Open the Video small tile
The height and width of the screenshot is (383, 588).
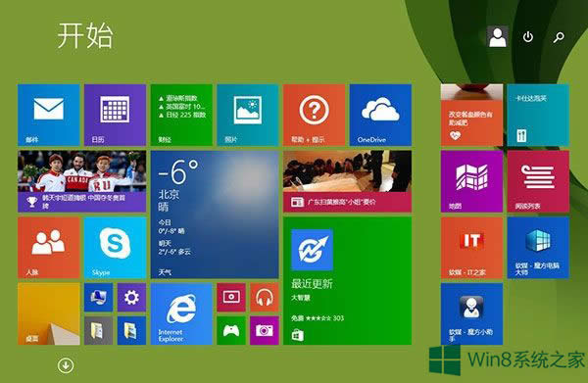[x=231, y=298]
